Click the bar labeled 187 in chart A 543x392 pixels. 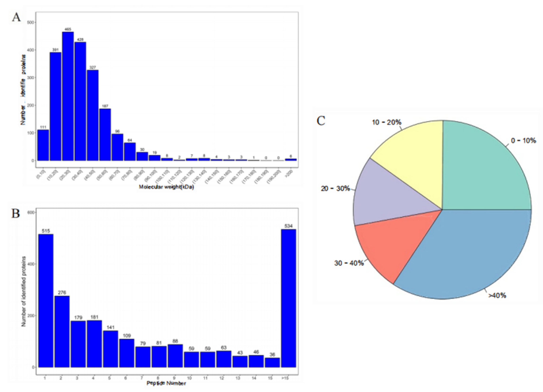(x=105, y=134)
